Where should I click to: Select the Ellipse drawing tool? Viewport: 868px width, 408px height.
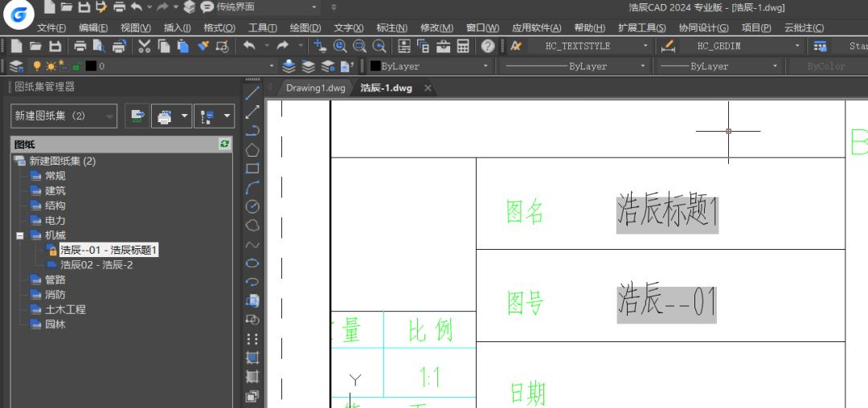pyautogui.click(x=252, y=263)
